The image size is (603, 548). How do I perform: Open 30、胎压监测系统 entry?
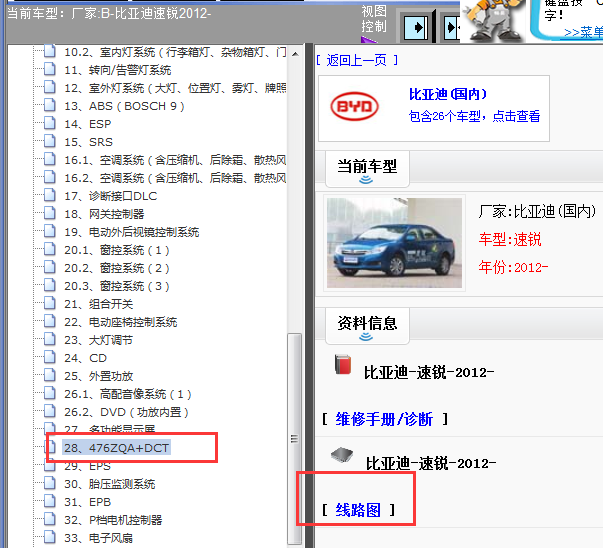pyautogui.click(x=110, y=484)
